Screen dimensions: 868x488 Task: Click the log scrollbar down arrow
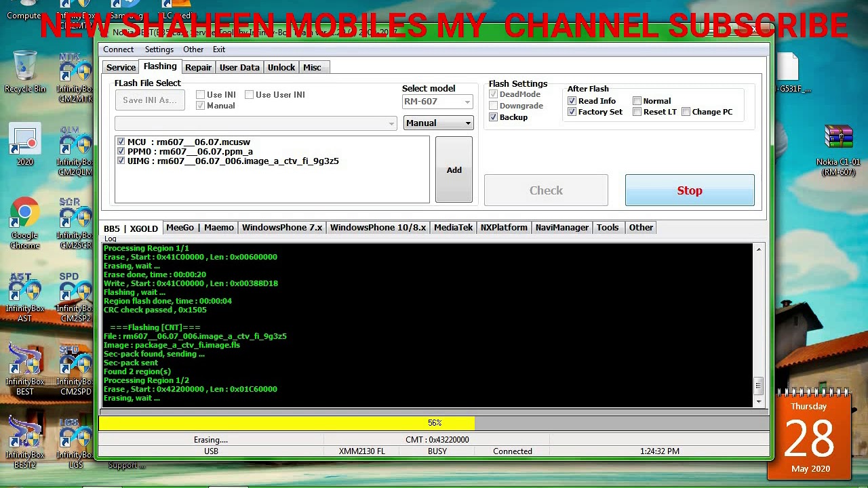point(758,401)
